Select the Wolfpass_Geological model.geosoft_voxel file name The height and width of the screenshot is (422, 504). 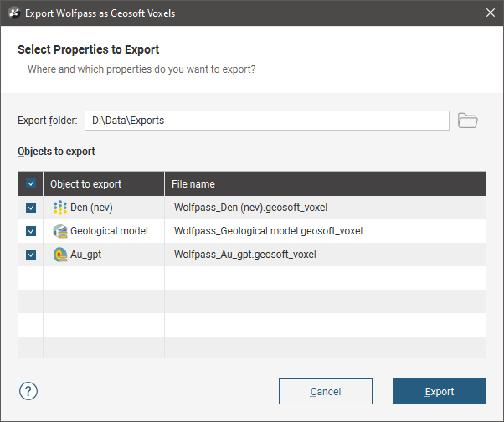(x=268, y=231)
